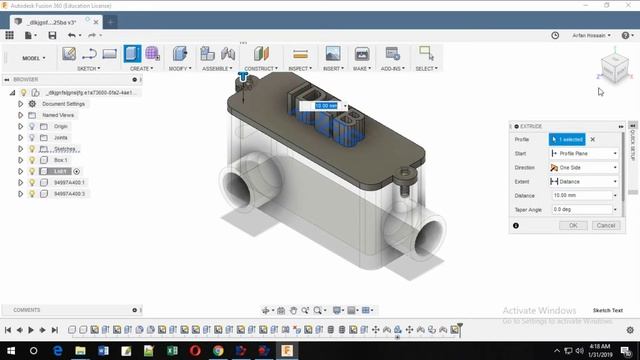Open the job status clock icon
This screenshot has width=640, height=360.
[x=555, y=36]
